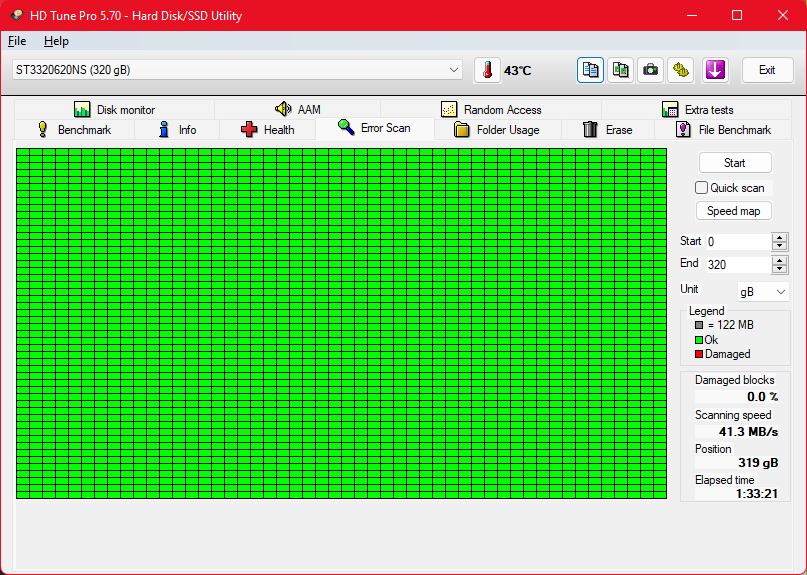
Task: Open the Help menu
Action: [x=56, y=41]
